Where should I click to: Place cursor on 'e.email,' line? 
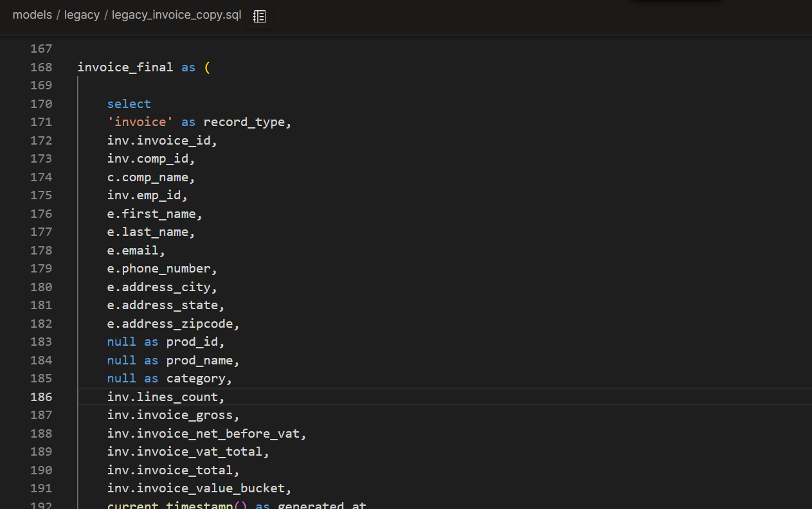[x=136, y=250]
